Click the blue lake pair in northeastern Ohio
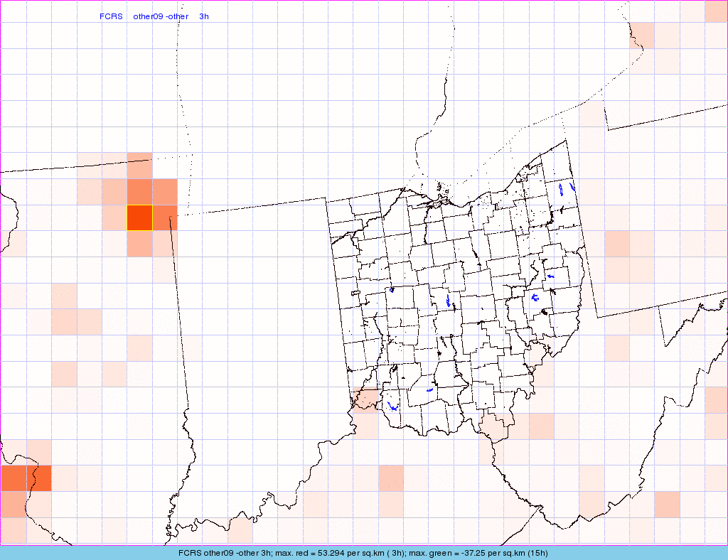Screen dimensions: 728x560 (566, 189)
